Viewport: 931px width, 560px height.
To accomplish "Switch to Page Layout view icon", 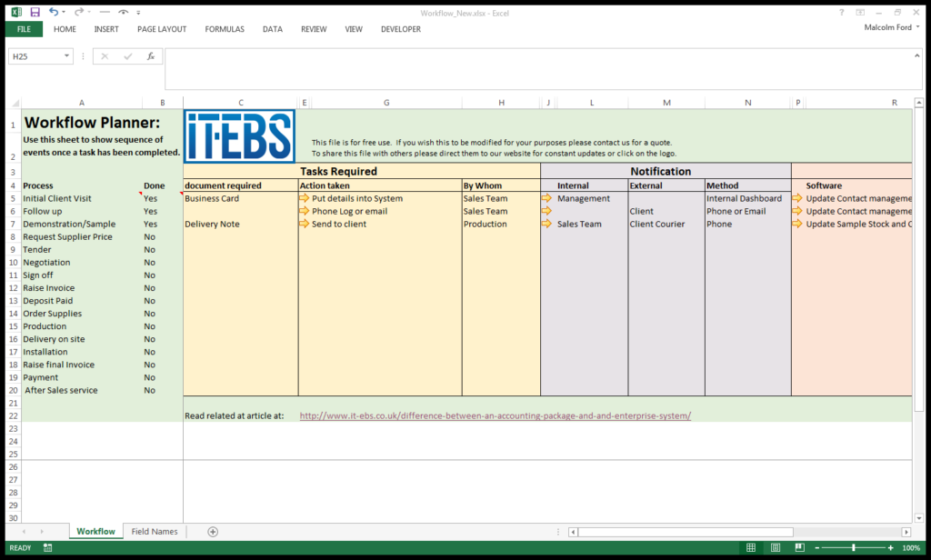I will (x=776, y=547).
